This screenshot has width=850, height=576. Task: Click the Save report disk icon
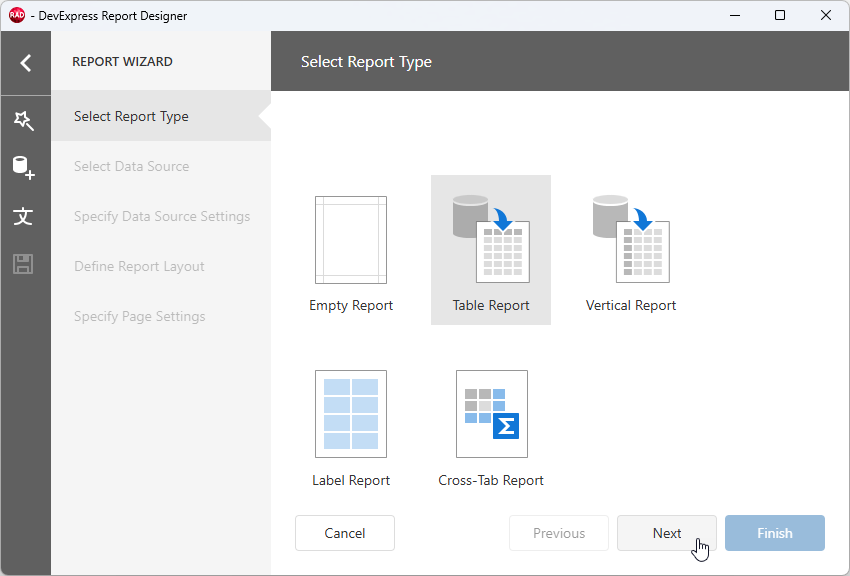tap(25, 264)
